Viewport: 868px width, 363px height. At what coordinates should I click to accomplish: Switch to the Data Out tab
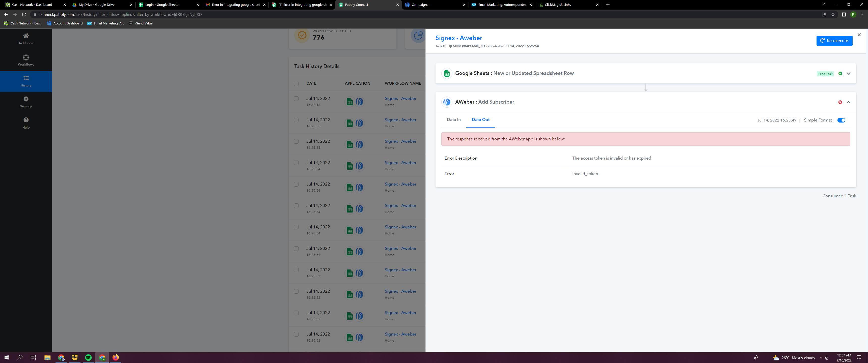[480, 120]
